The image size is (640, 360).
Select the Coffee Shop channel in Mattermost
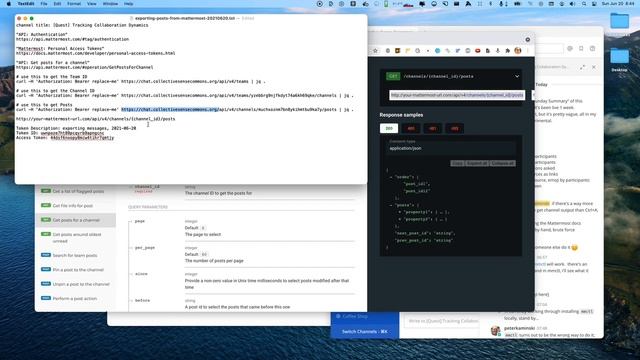(355, 316)
